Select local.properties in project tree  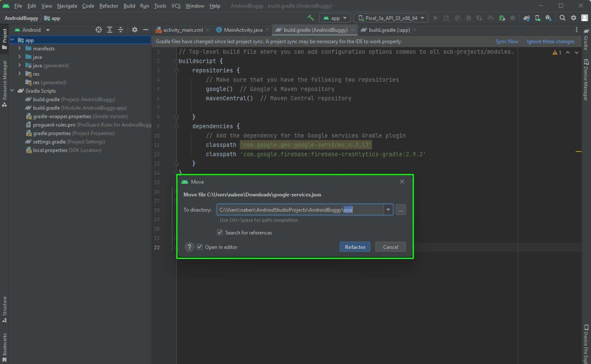point(64,150)
